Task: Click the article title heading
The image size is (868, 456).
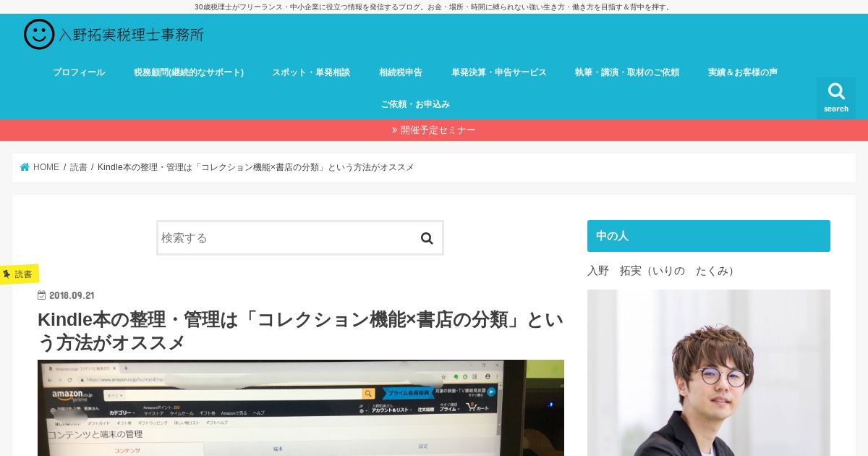Action: coord(301,331)
